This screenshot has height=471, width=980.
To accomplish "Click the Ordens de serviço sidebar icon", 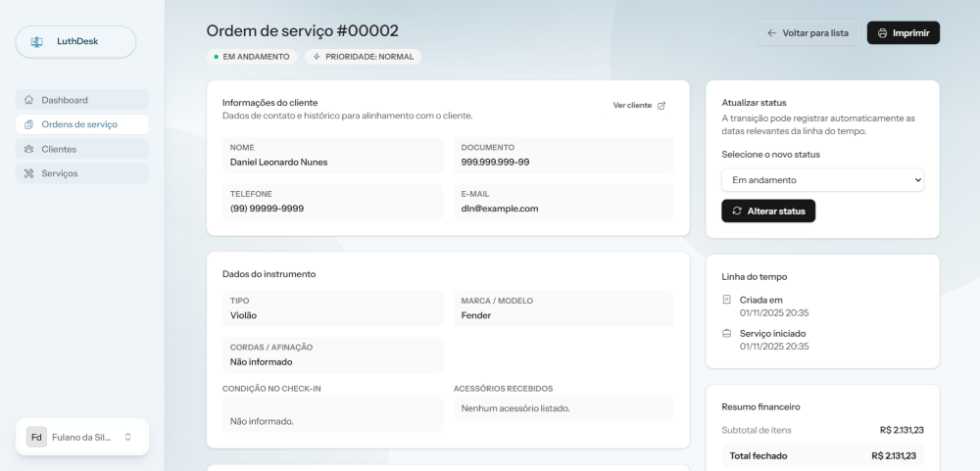I will pyautogui.click(x=28, y=124).
